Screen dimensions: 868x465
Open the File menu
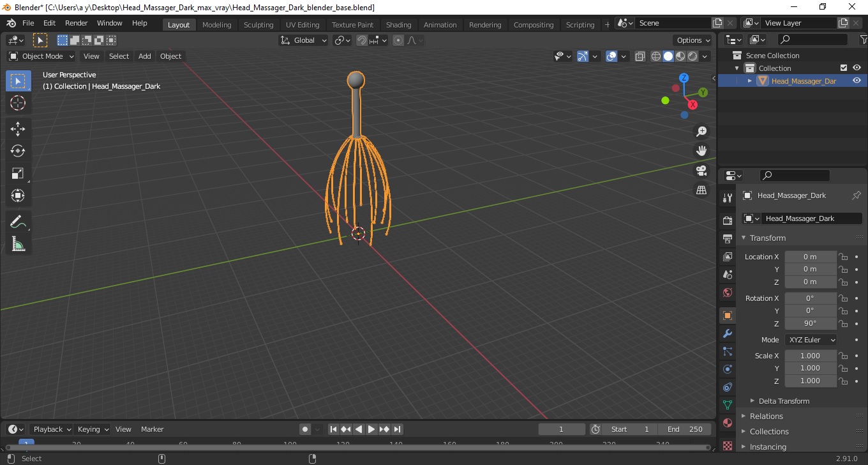28,23
